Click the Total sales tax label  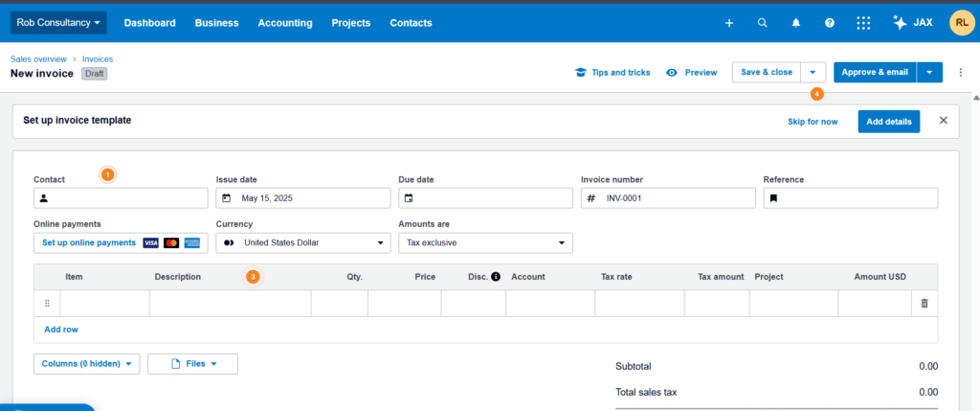tap(646, 392)
